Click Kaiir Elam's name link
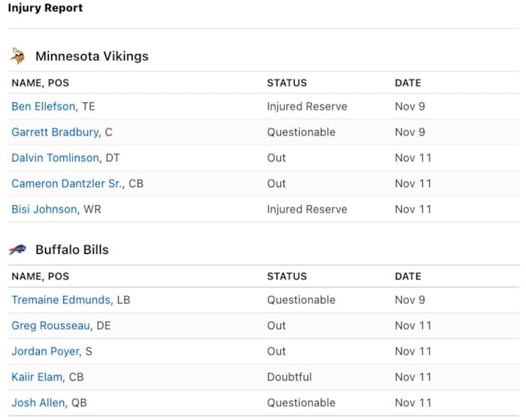526x420 pixels. [x=37, y=376]
